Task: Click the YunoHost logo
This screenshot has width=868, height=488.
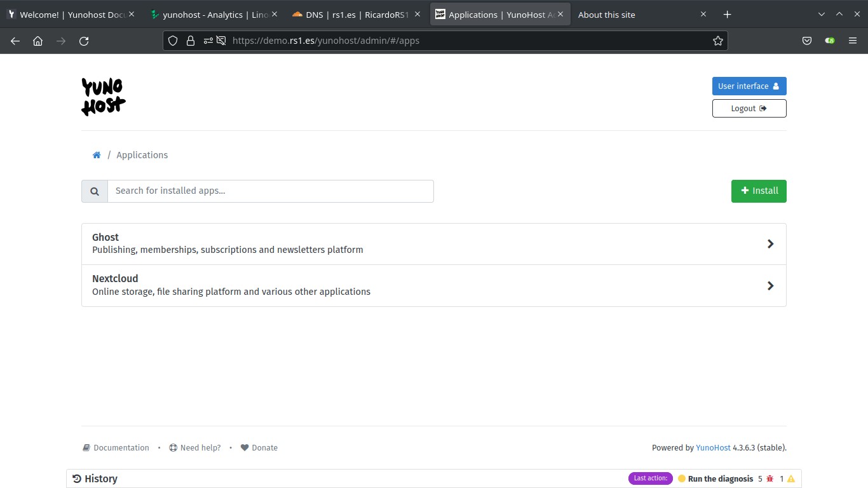Action: [x=103, y=97]
